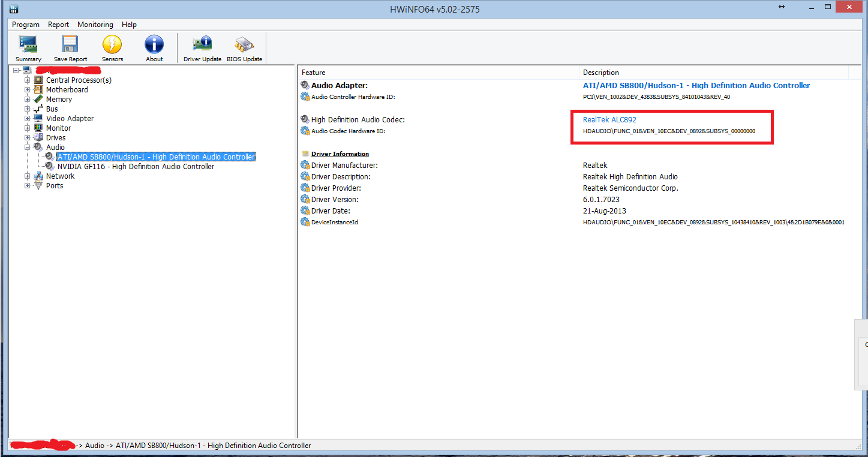Click the RealTek ALC892 codec link

pyautogui.click(x=609, y=119)
